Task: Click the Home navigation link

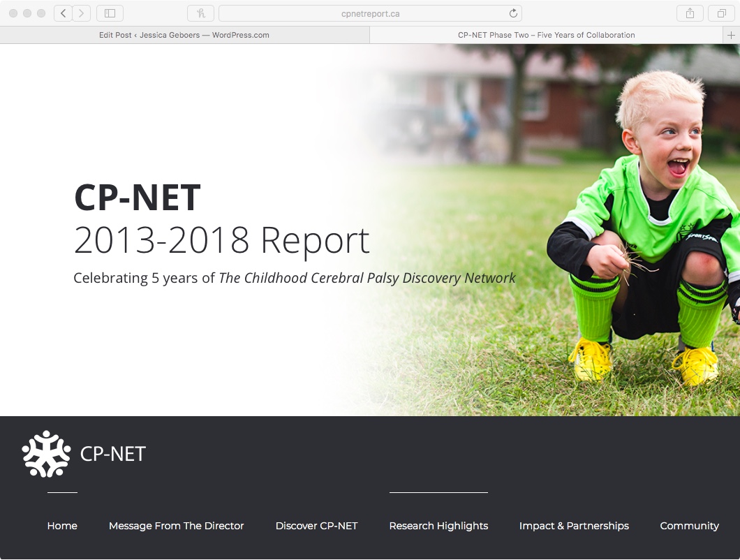Action: click(62, 526)
